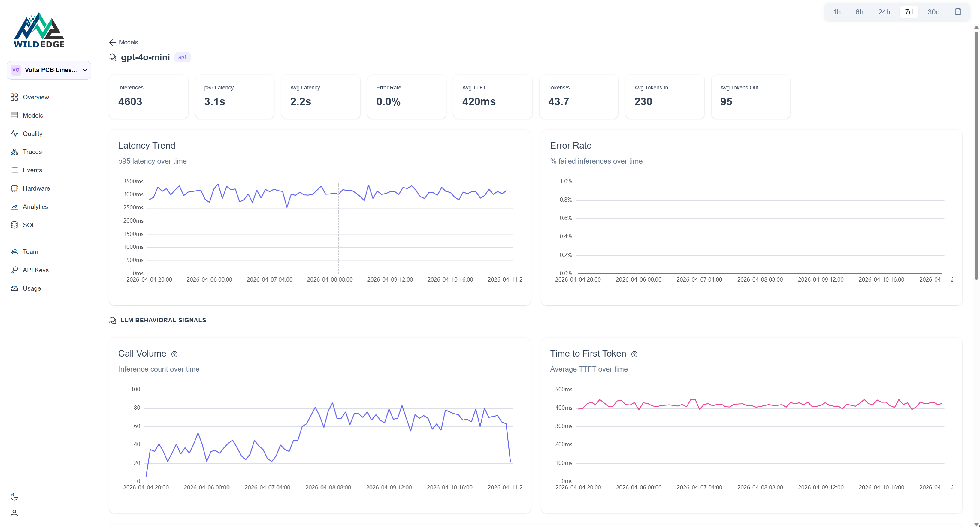Click the help icon next to Call Volume
This screenshot has width=980, height=527.
174,354
